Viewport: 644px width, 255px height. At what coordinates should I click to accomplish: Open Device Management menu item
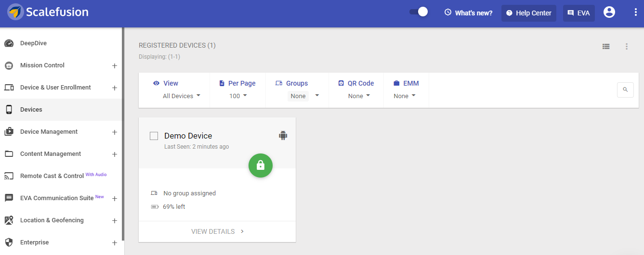click(x=49, y=132)
